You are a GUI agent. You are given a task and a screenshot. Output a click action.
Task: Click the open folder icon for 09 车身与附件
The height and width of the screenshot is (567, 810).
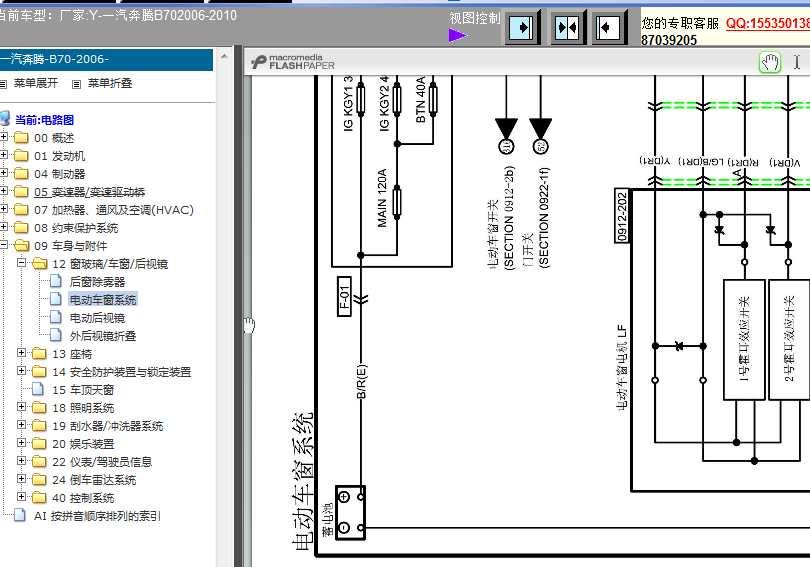(x=21, y=246)
